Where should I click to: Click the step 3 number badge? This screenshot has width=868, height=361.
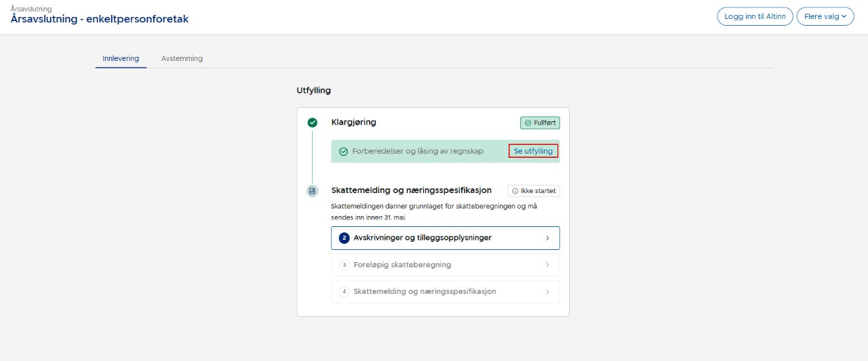pos(344,265)
